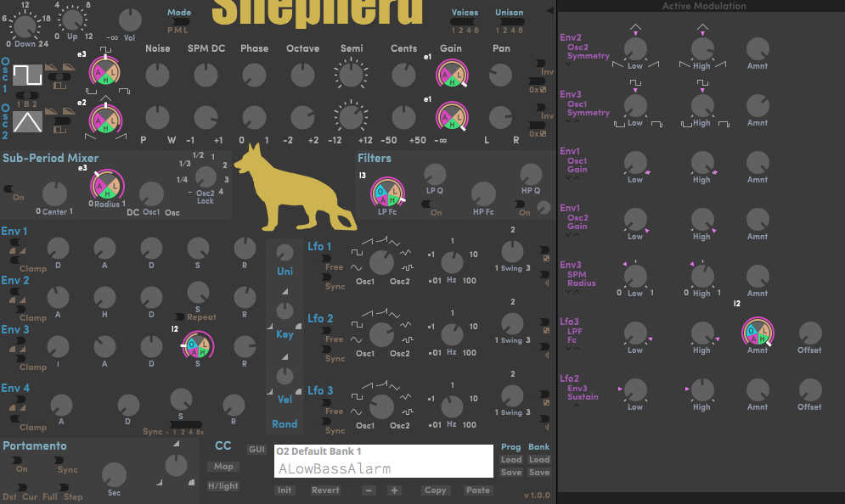
Task: Click the LP Fc filter modulation wheel
Action: click(387, 193)
